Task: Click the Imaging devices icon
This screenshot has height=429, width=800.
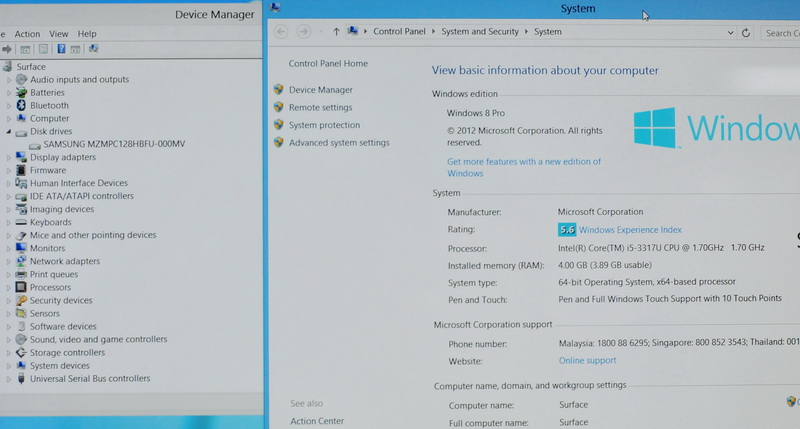Action: (x=21, y=209)
